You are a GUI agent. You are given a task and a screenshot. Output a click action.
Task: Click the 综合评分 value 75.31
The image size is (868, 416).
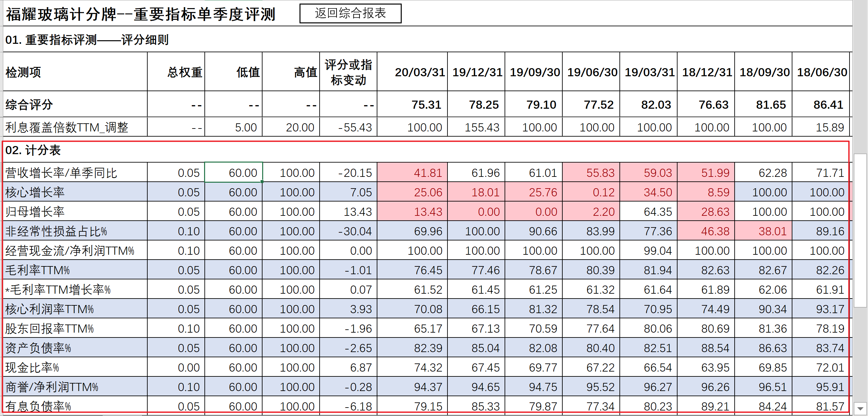click(x=426, y=104)
